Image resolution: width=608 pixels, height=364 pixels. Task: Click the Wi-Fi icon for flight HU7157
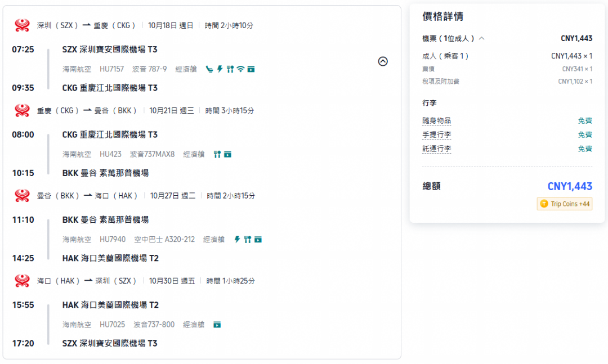pyautogui.click(x=241, y=69)
